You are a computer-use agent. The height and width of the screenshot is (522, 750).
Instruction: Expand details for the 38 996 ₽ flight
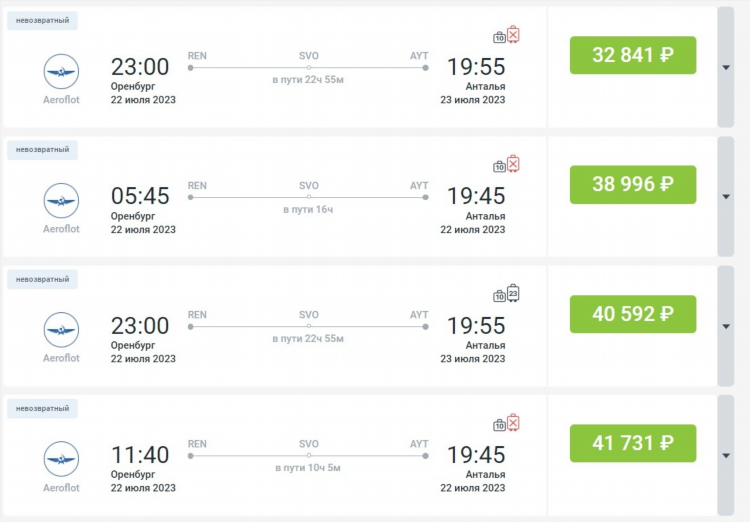click(x=726, y=197)
